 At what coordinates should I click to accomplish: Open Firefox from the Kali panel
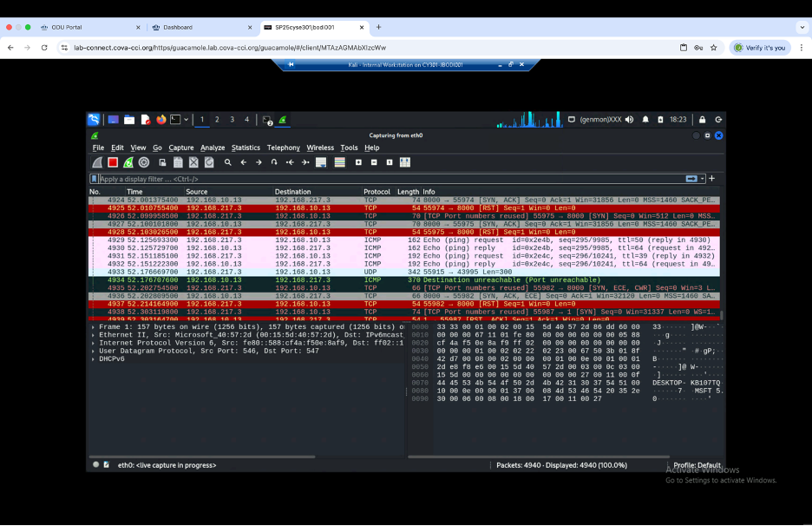(161, 120)
